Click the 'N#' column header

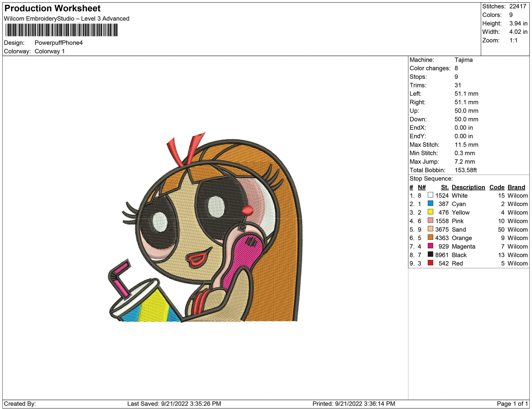(x=422, y=187)
